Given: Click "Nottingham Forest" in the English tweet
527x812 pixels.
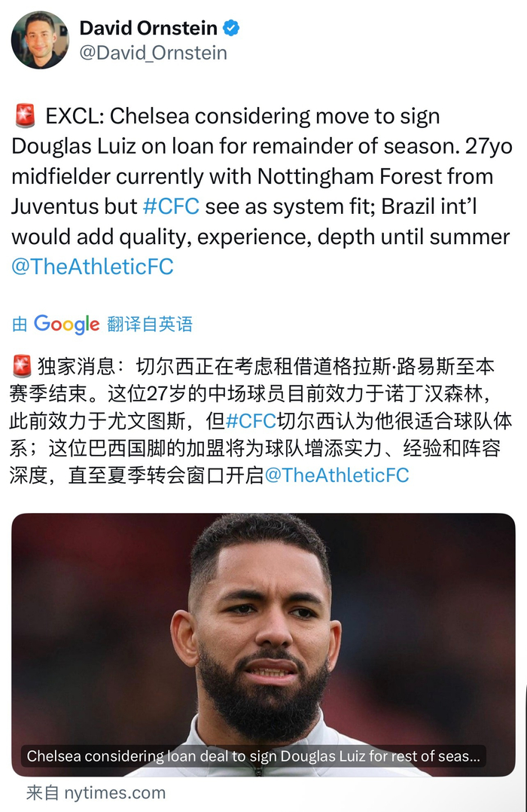Looking at the screenshot, I should [376, 176].
